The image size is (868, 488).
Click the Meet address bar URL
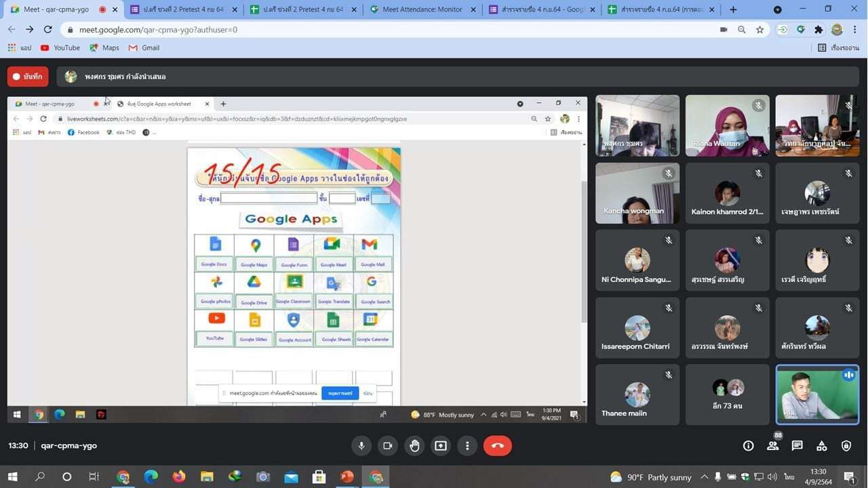pyautogui.click(x=158, y=30)
